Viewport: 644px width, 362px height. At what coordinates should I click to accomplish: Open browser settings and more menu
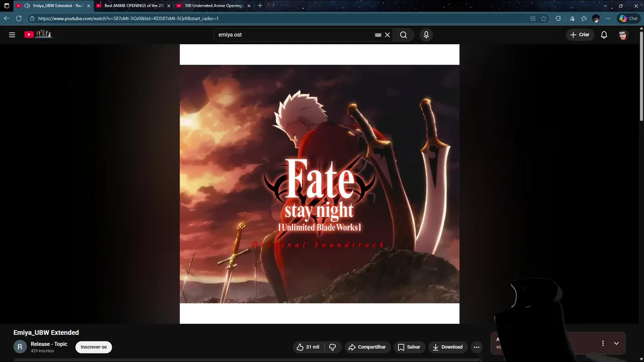[608, 19]
